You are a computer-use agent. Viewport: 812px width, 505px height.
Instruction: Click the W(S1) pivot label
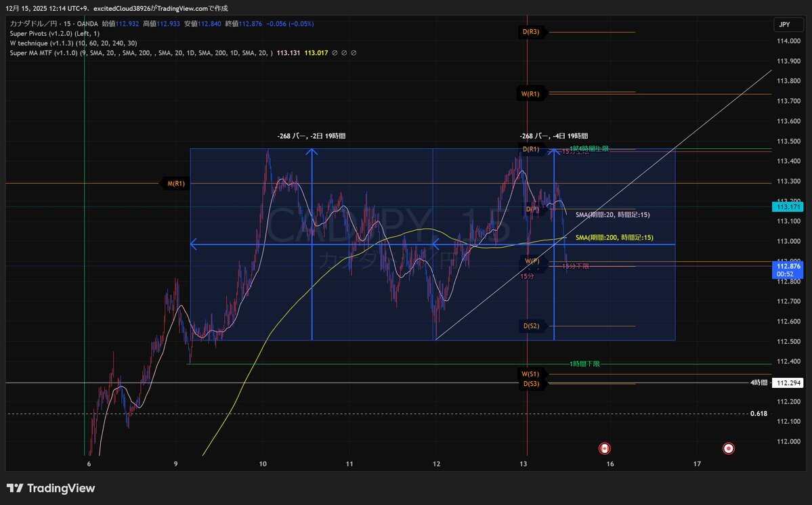point(530,374)
